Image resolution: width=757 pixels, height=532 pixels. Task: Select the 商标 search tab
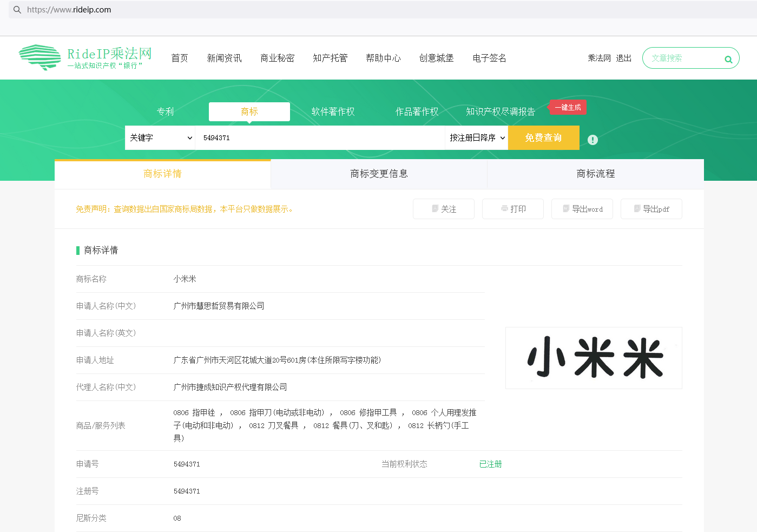click(x=249, y=111)
